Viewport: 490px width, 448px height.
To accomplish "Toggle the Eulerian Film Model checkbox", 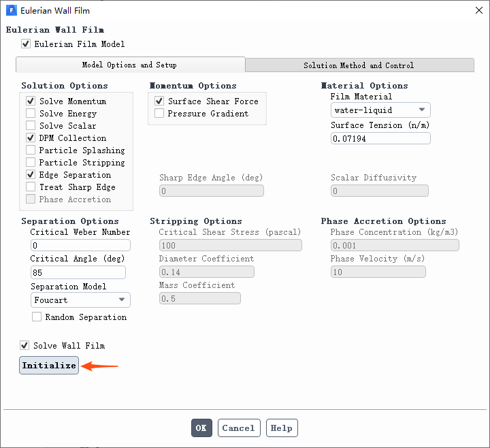I will 26,44.
